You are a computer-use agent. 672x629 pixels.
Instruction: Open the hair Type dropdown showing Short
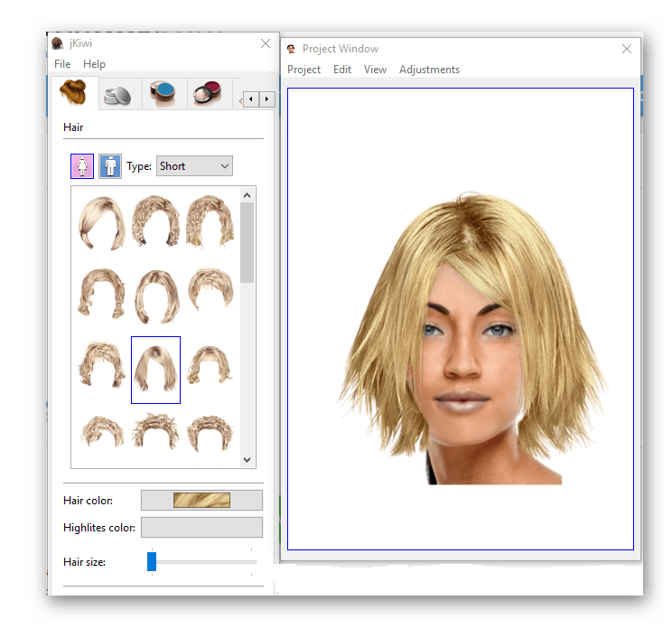[194, 166]
